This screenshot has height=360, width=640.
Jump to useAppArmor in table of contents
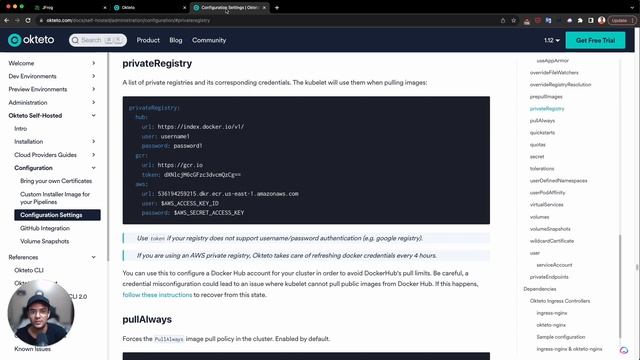coord(552,60)
